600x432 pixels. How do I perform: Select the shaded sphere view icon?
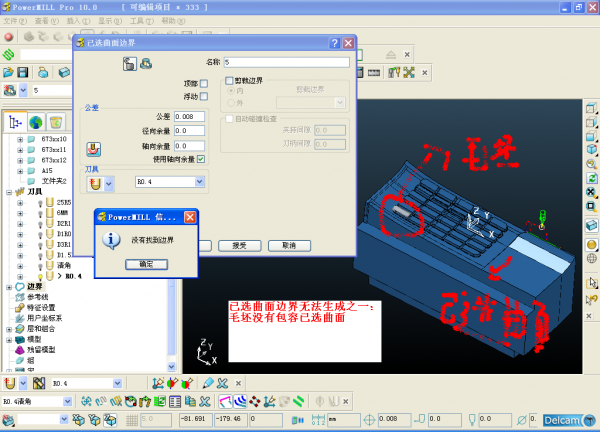tap(592, 244)
